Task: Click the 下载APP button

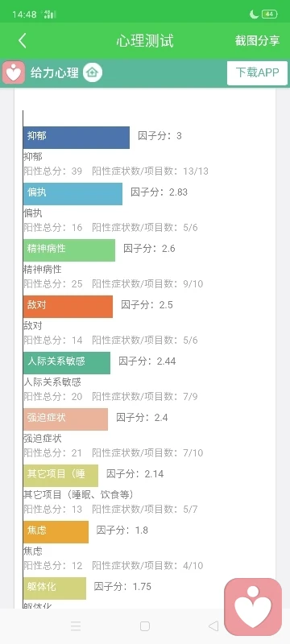Action: (257, 72)
